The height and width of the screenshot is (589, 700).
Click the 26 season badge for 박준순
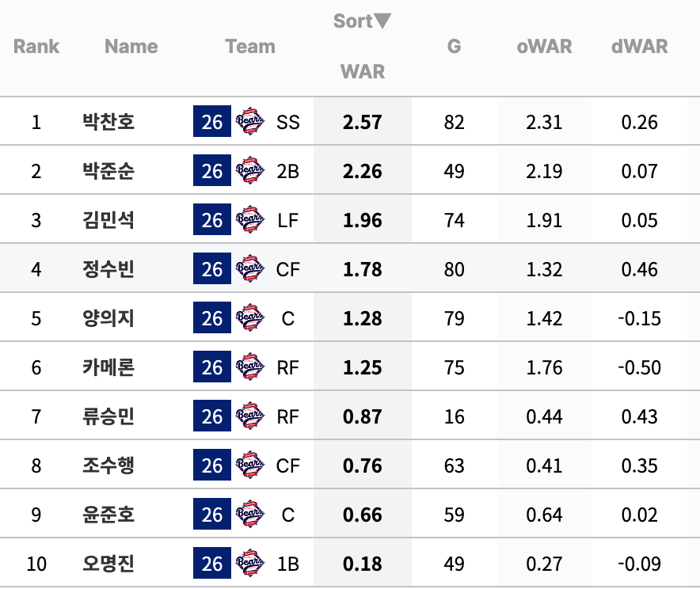pyautogui.click(x=212, y=170)
